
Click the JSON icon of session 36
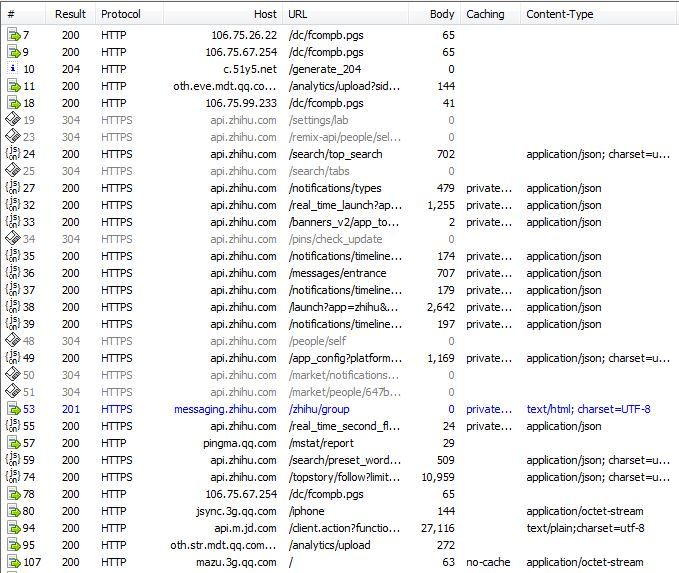(x=13, y=273)
